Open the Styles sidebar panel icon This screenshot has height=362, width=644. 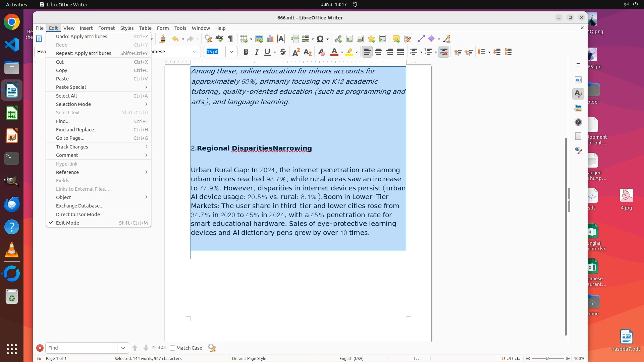pyautogui.click(x=578, y=94)
